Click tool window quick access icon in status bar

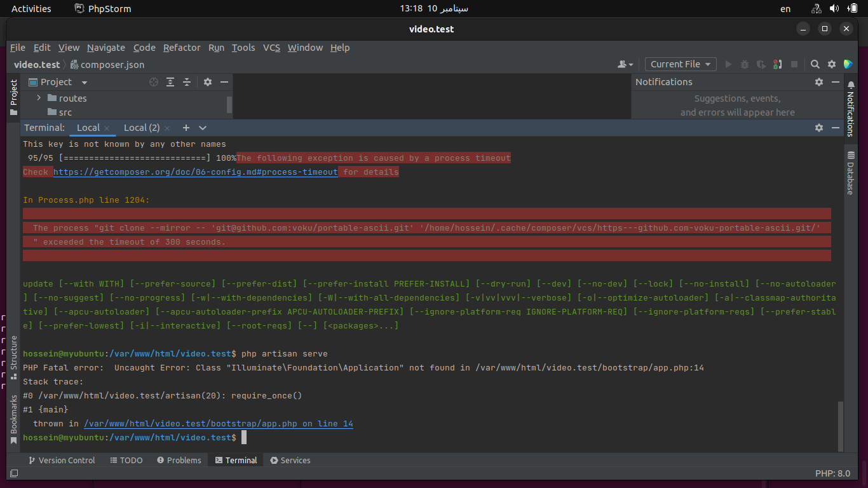(14, 474)
